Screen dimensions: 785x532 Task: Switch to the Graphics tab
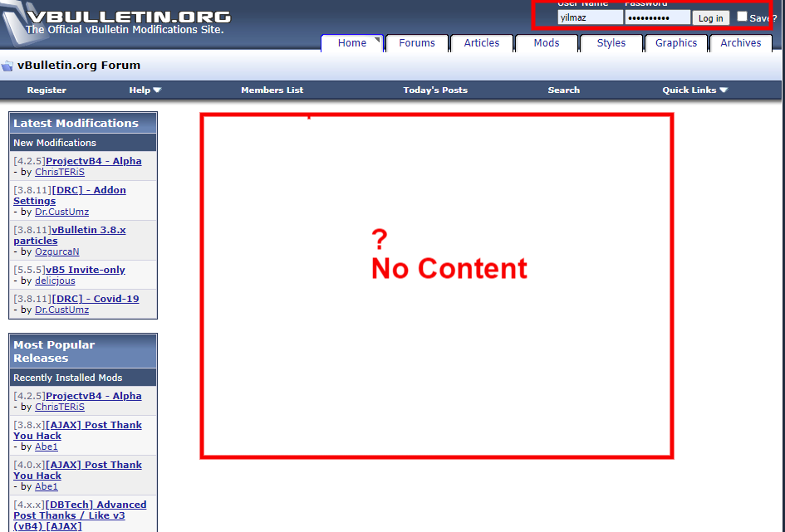pos(676,43)
